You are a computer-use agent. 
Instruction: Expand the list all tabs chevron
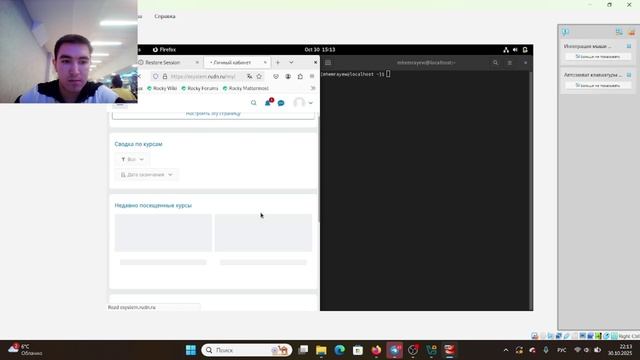[x=291, y=62]
